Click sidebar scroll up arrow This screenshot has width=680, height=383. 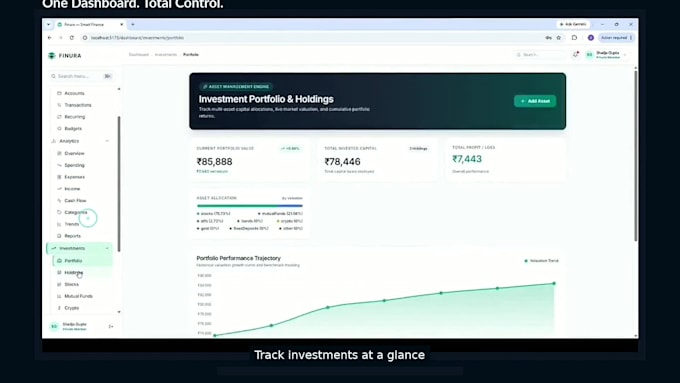click(119, 89)
